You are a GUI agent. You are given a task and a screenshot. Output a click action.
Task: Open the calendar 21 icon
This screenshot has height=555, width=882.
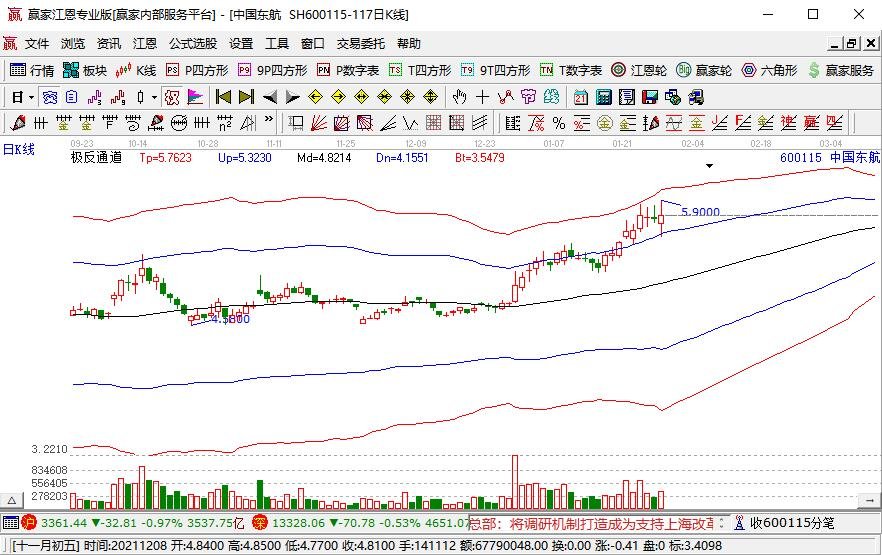point(580,98)
